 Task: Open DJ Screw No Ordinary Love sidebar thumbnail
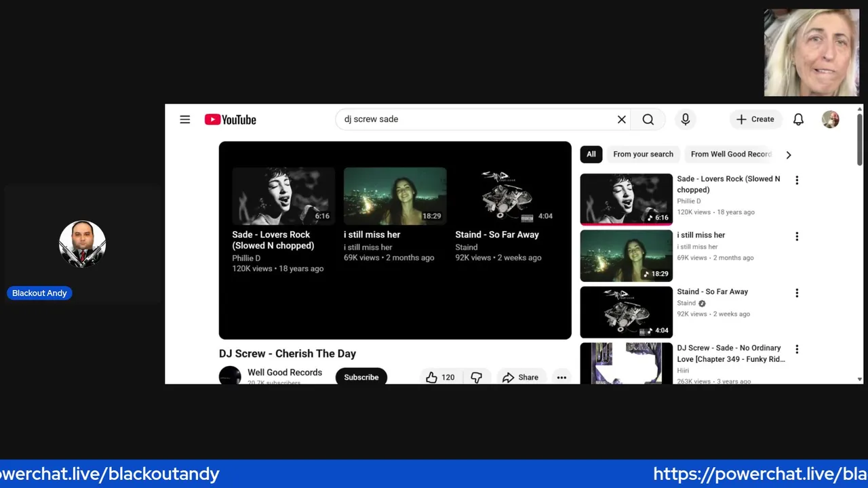pos(627,363)
